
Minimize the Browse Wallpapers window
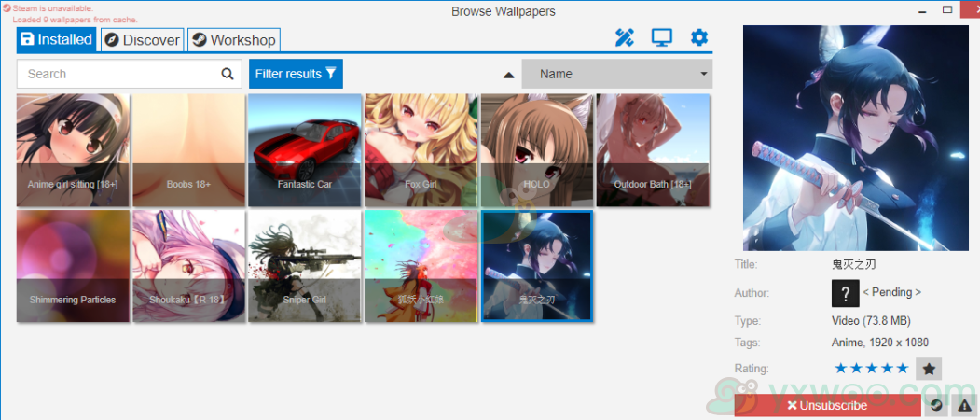922,10
